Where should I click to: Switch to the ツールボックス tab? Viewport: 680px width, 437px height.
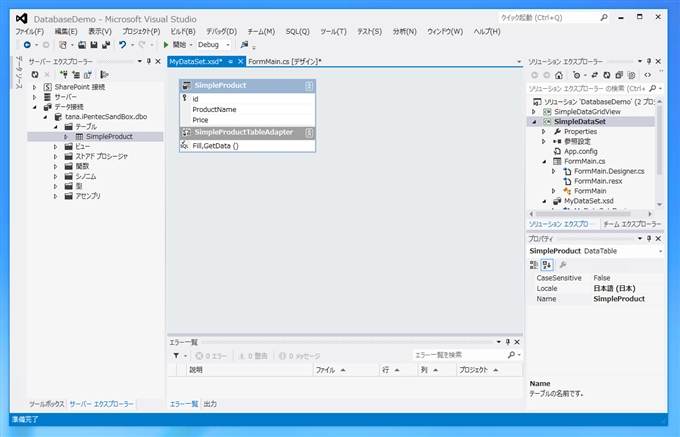click(46, 404)
